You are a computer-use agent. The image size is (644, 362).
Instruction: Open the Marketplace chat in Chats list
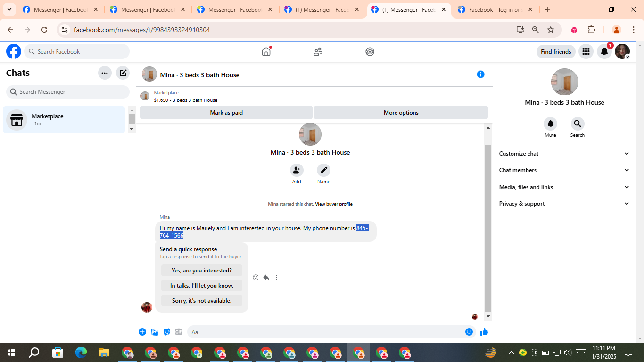[64, 120]
